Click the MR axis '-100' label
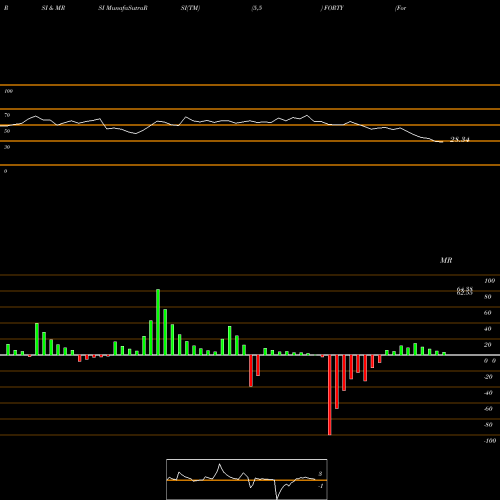 490,441
